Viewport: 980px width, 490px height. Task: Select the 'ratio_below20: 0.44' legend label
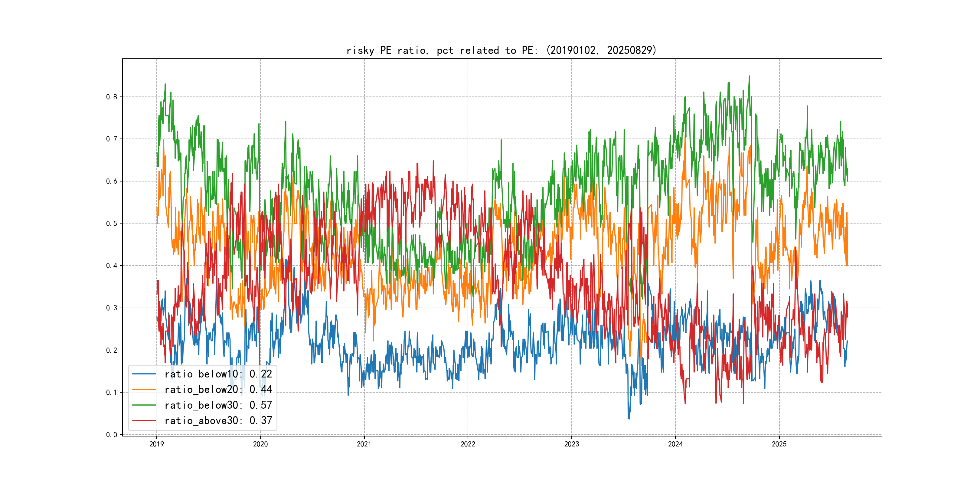218,390
